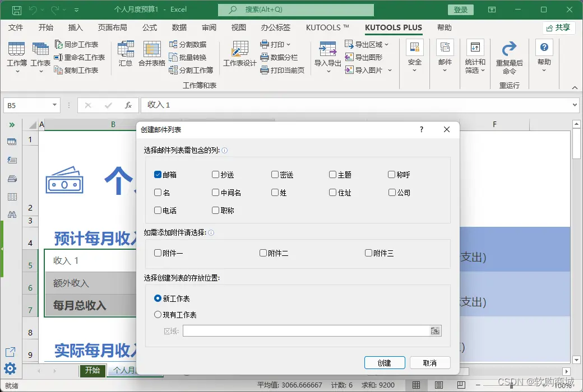This screenshot has height=392, width=583.
Task: Click 同步工作表 sync worksheets
Action: 77,45
